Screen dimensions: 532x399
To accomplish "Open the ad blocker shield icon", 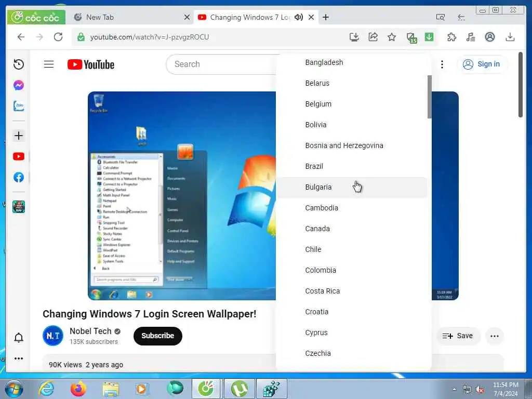I will [x=411, y=37].
